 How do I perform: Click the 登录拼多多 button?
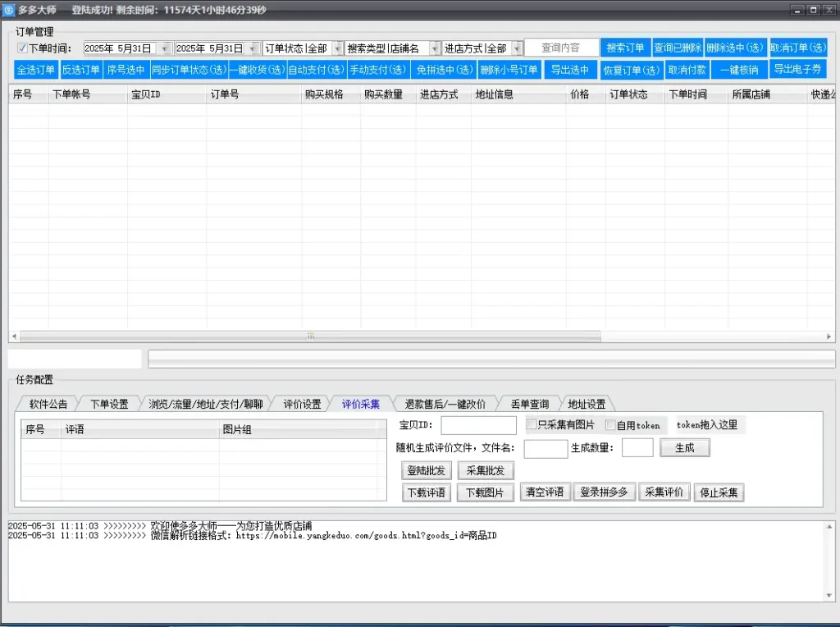605,492
